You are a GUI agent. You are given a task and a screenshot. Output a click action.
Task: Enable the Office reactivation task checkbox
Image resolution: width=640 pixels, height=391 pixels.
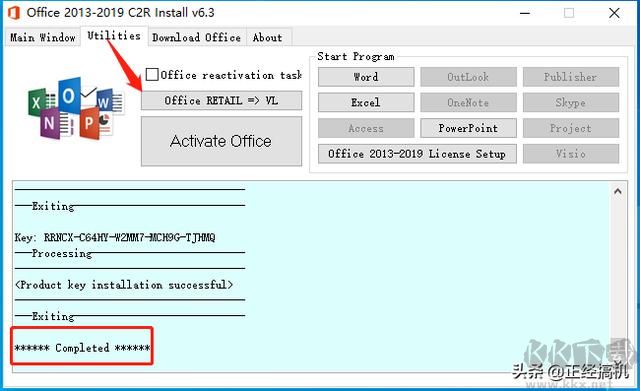(152, 75)
